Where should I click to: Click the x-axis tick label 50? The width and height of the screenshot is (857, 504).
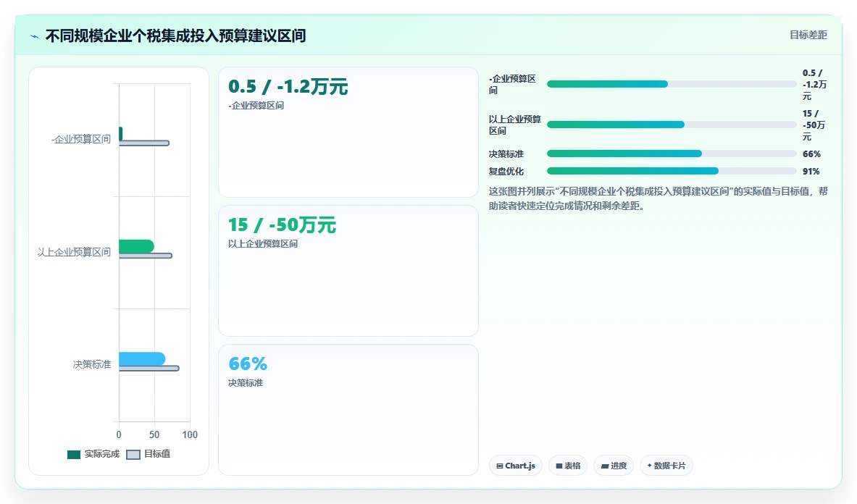coord(154,434)
